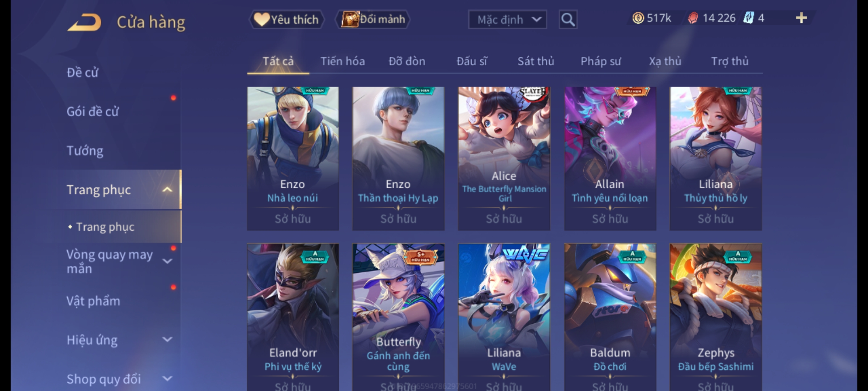Select Liliana WaVe skin card
Viewport: 868px width, 391px height.
point(504,317)
